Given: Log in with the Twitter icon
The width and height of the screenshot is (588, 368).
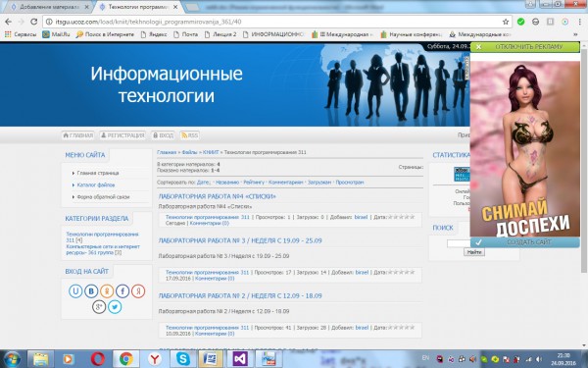Looking at the screenshot, I should pos(115,307).
